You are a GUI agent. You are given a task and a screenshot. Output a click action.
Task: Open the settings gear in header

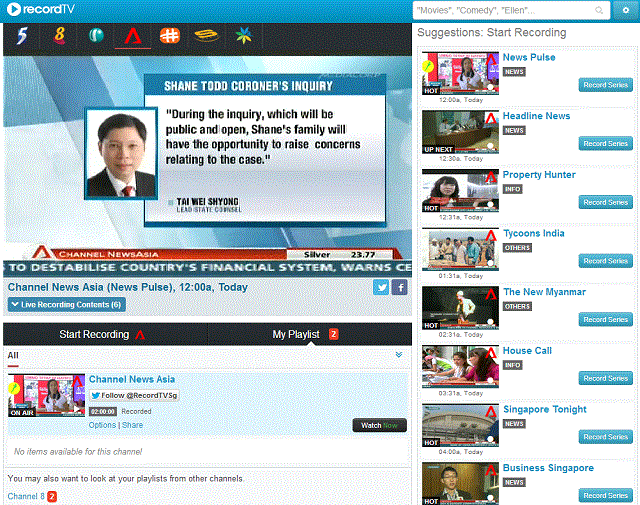625,10
